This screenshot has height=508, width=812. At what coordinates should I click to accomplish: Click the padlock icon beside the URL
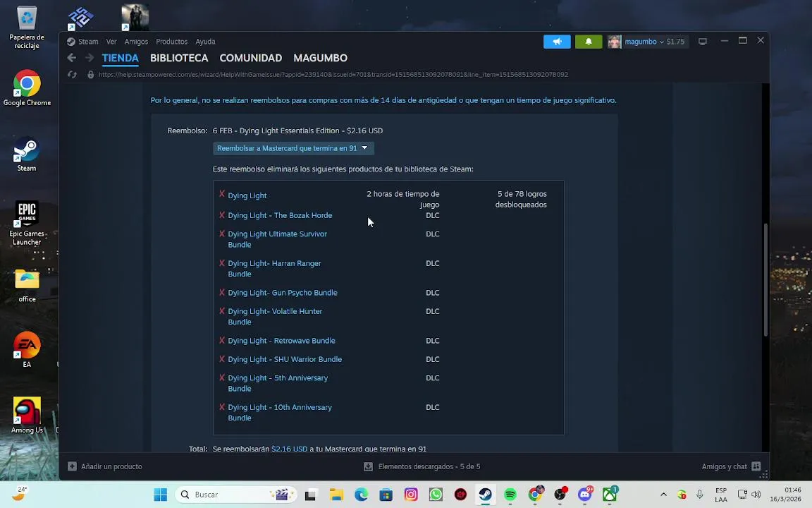(x=91, y=75)
